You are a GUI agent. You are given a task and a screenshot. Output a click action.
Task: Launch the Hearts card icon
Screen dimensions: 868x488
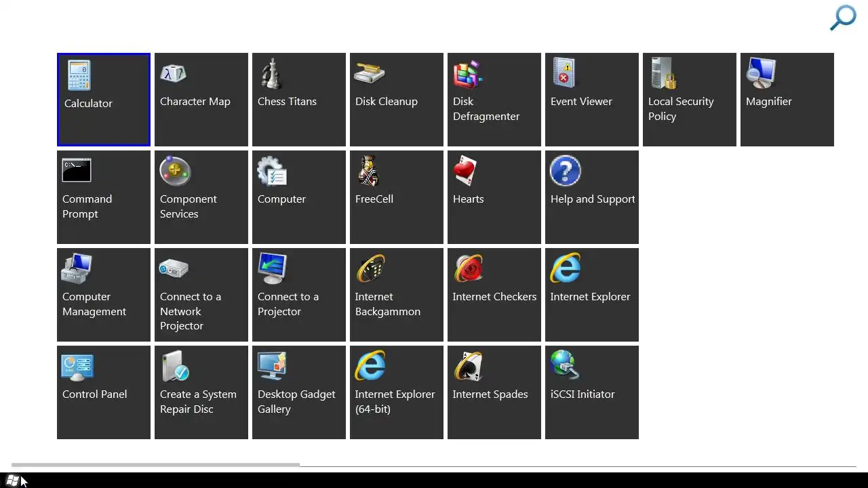click(466, 171)
